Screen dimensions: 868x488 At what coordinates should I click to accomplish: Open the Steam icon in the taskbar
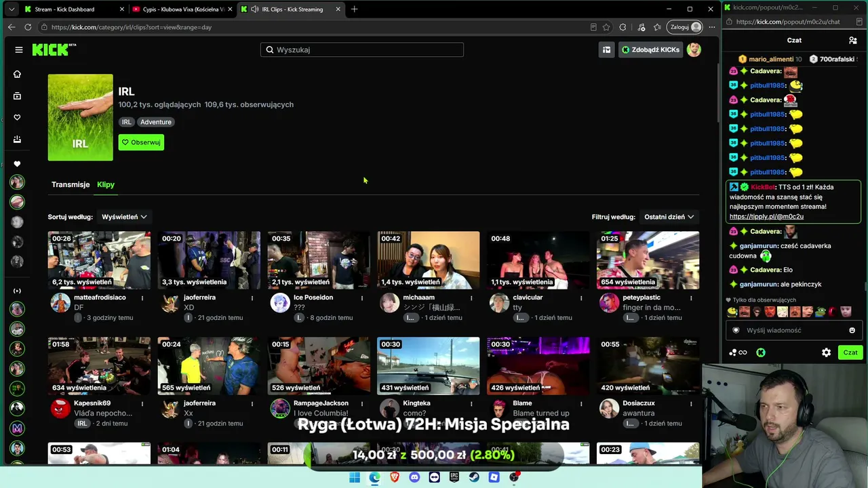(x=475, y=477)
